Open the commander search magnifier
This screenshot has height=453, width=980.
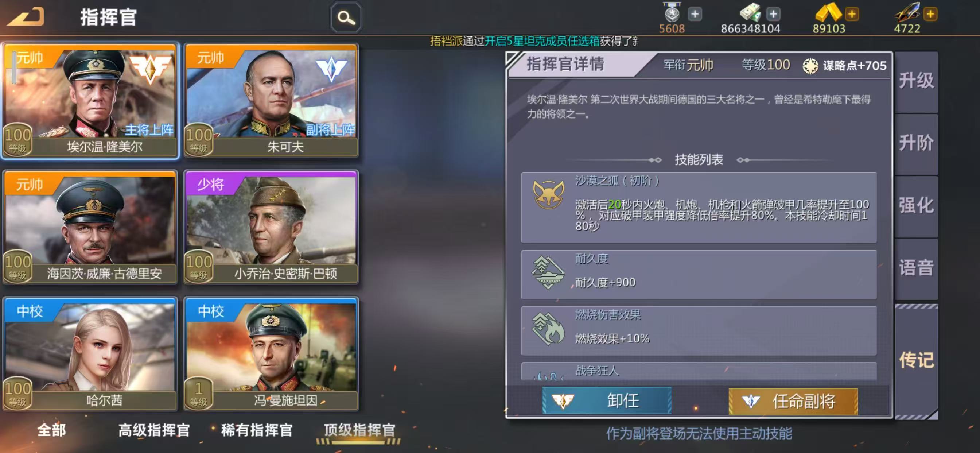[x=346, y=18]
